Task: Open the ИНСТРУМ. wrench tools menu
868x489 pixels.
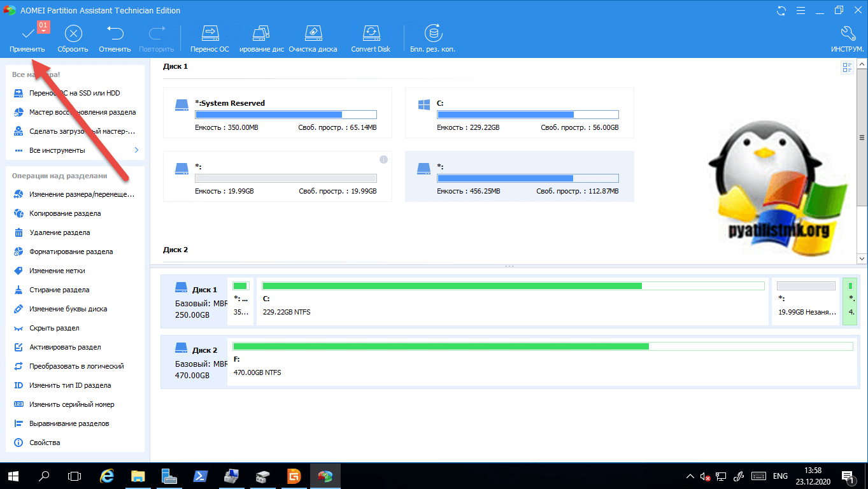Action: tap(847, 33)
